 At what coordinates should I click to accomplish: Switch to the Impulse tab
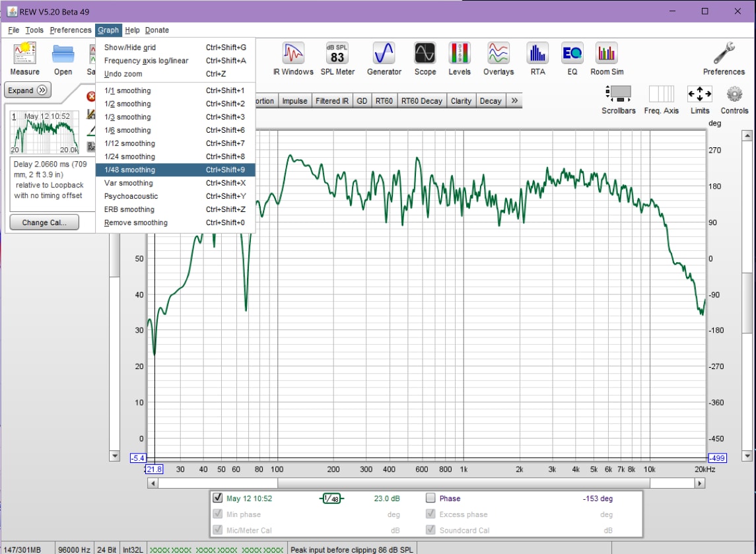294,101
